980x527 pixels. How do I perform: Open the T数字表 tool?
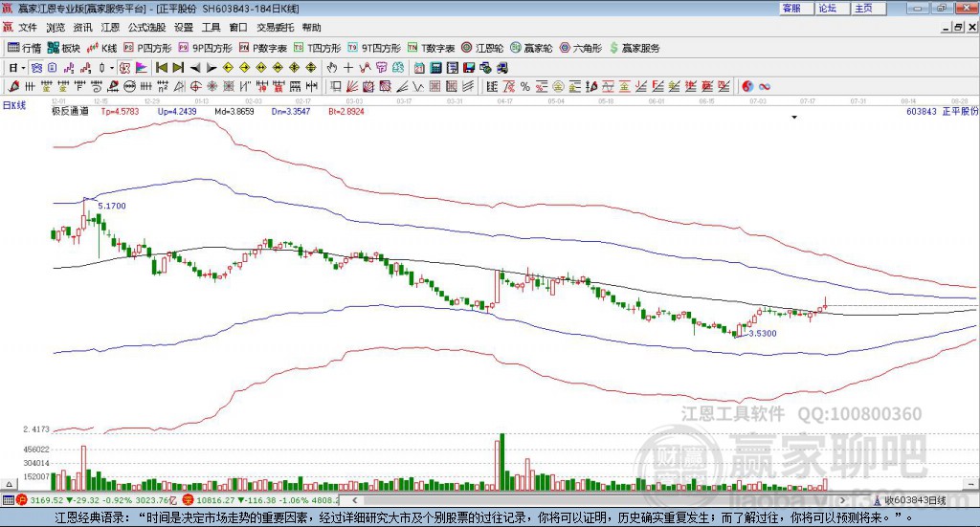point(432,48)
